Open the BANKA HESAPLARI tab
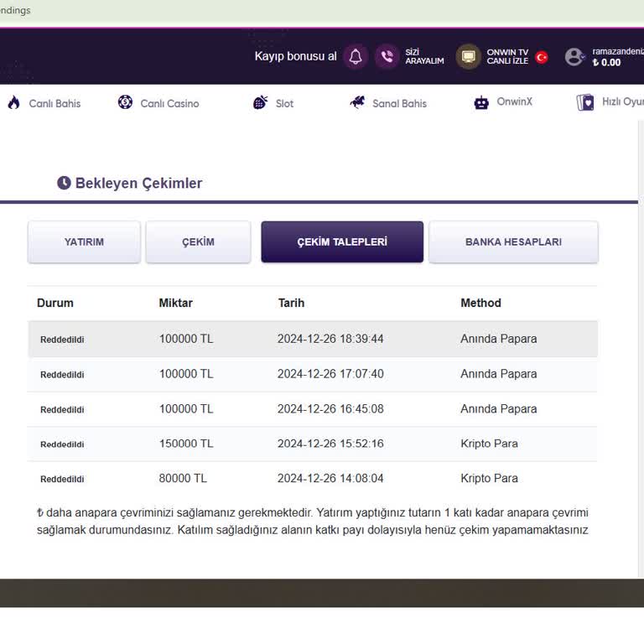Image resolution: width=644 pixels, height=644 pixels. click(513, 241)
